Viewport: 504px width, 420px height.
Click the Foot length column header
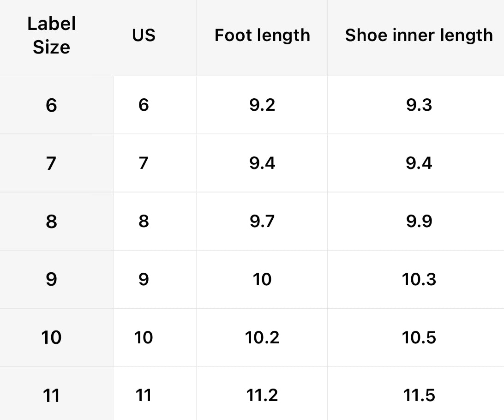(x=262, y=36)
